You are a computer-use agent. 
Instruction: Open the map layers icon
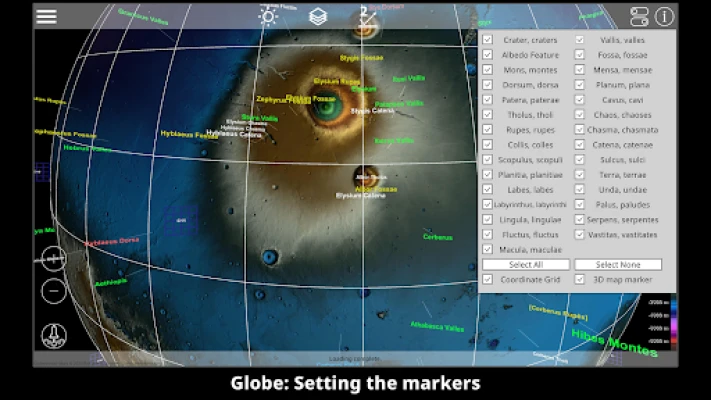317,16
